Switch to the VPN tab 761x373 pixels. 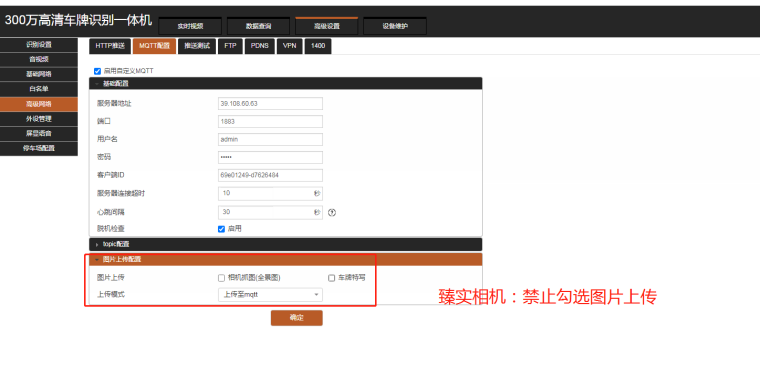click(x=290, y=46)
